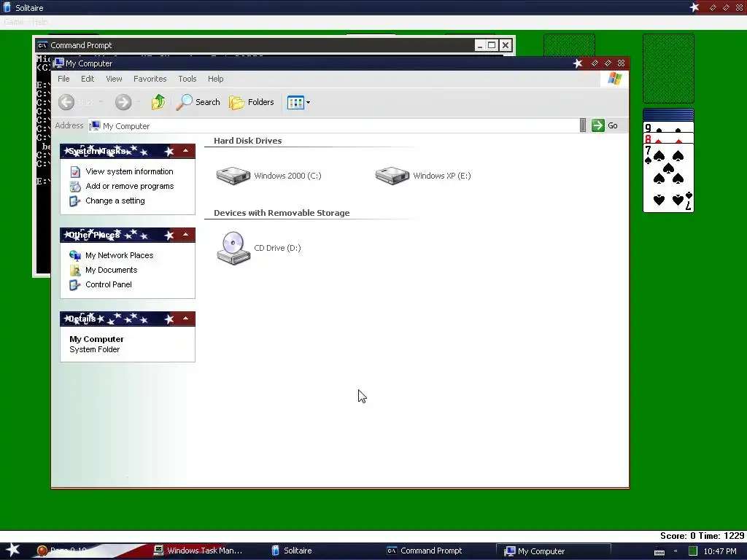Open the Help menu in My Computer
Screen dimensions: 747x560
215,79
